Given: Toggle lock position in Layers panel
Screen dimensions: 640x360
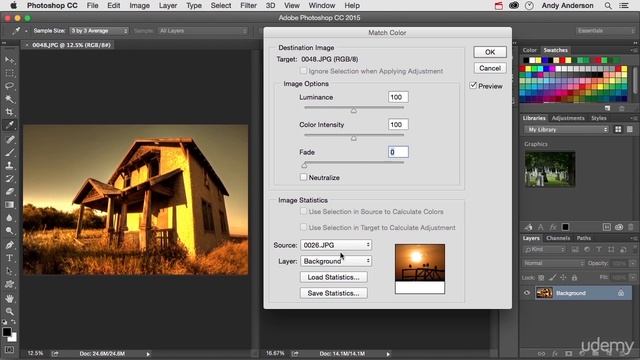Looking at the screenshot, I should (563, 278).
